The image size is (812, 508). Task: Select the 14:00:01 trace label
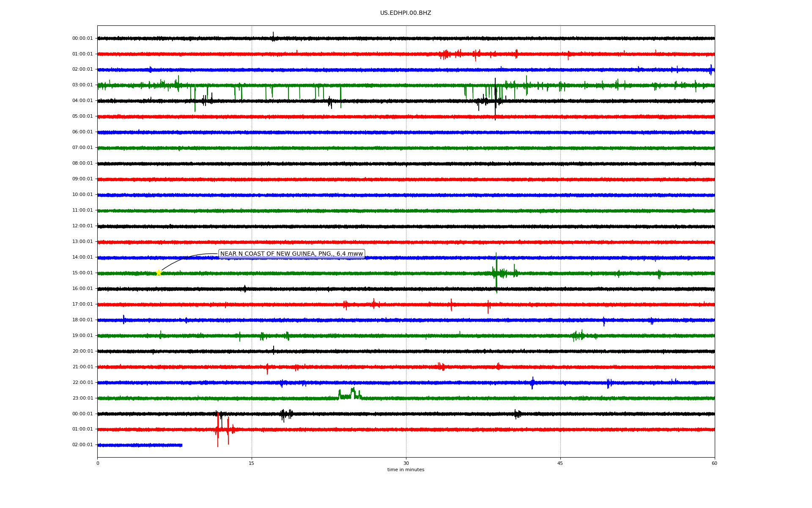tap(82, 257)
